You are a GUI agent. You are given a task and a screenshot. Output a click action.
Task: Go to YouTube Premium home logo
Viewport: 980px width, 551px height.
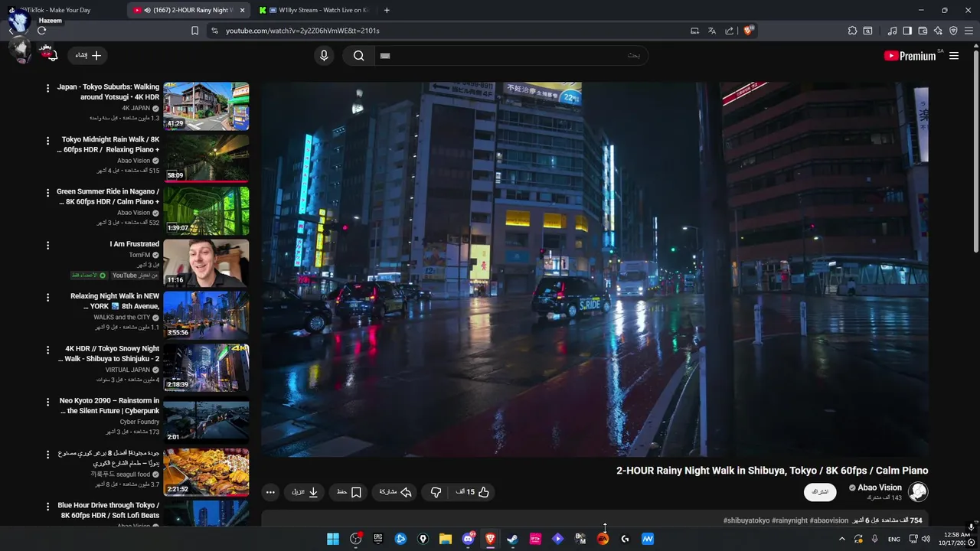click(910, 56)
